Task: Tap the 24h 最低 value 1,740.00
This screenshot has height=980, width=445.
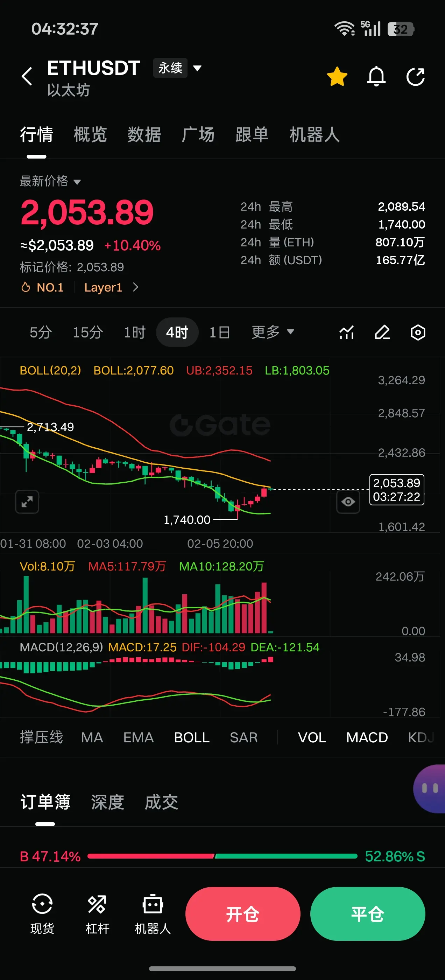Action: pyautogui.click(x=401, y=224)
